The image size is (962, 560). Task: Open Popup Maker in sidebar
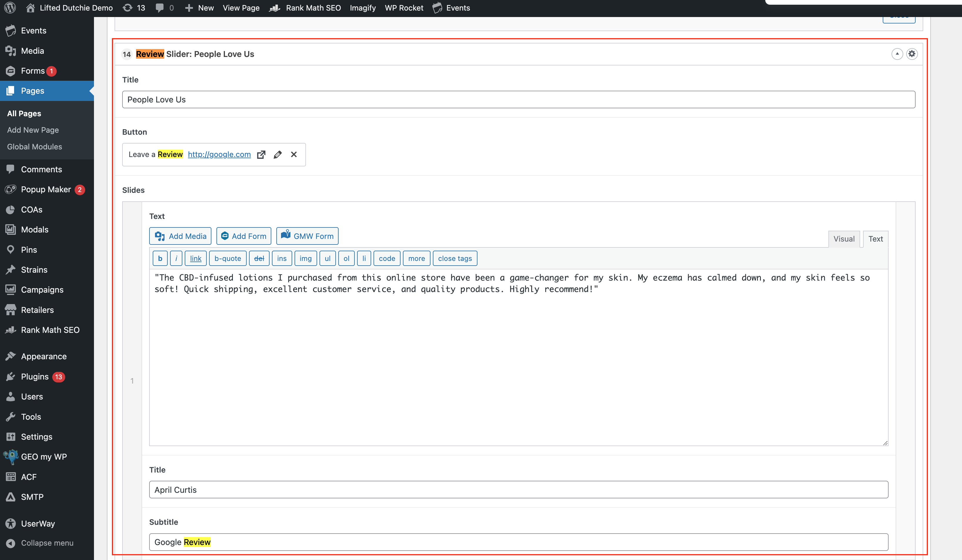pos(46,189)
